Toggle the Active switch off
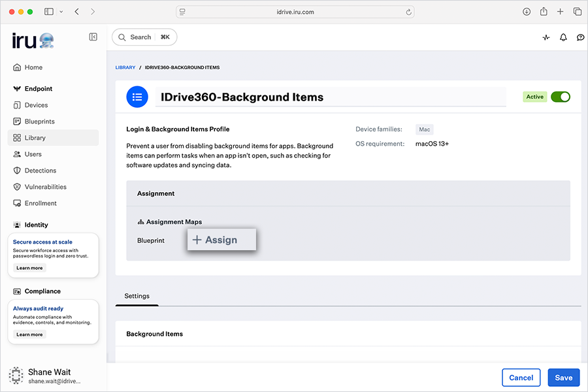The height and width of the screenshot is (392, 588). coord(561,97)
